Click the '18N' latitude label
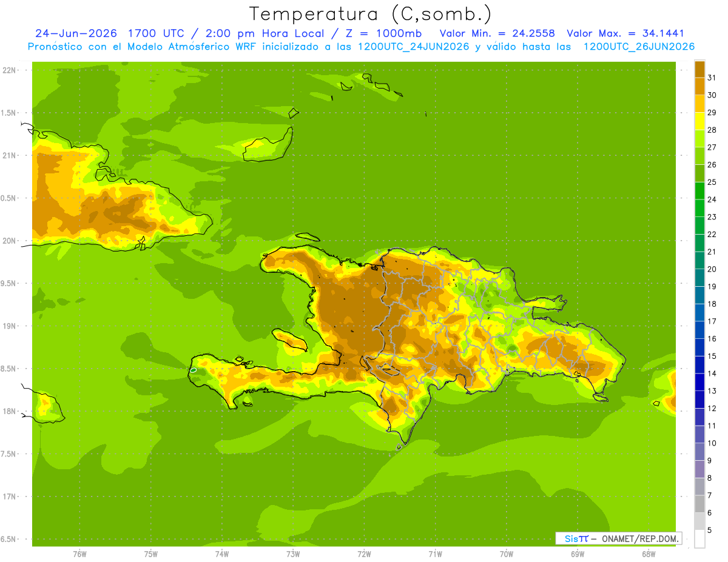 tap(10, 411)
